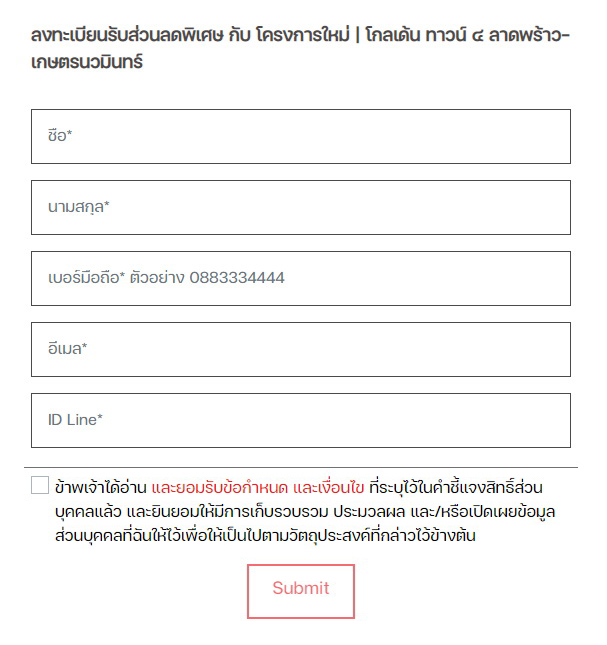The width and height of the screenshot is (607, 645).
Task: Click the ชื่อ (first name) input field
Action: click(300, 137)
